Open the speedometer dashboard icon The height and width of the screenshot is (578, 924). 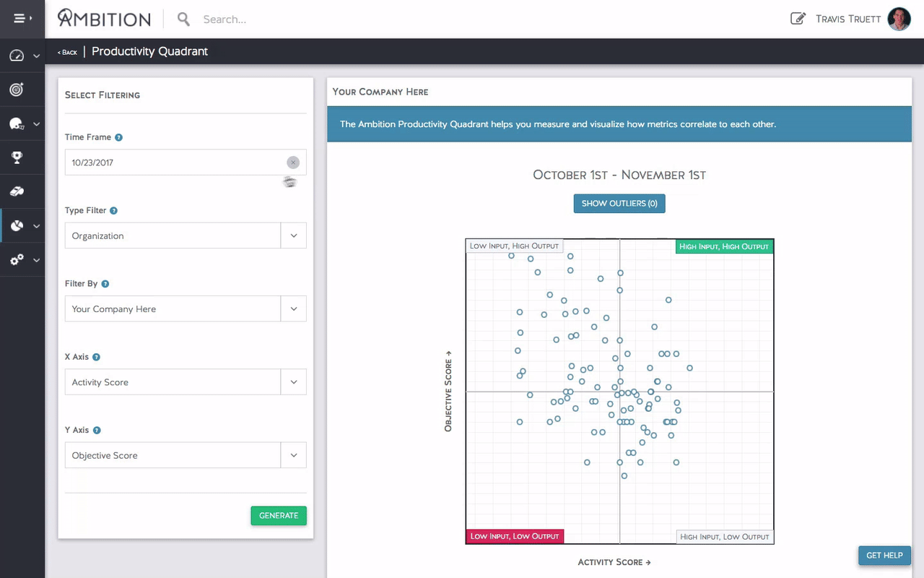click(17, 56)
